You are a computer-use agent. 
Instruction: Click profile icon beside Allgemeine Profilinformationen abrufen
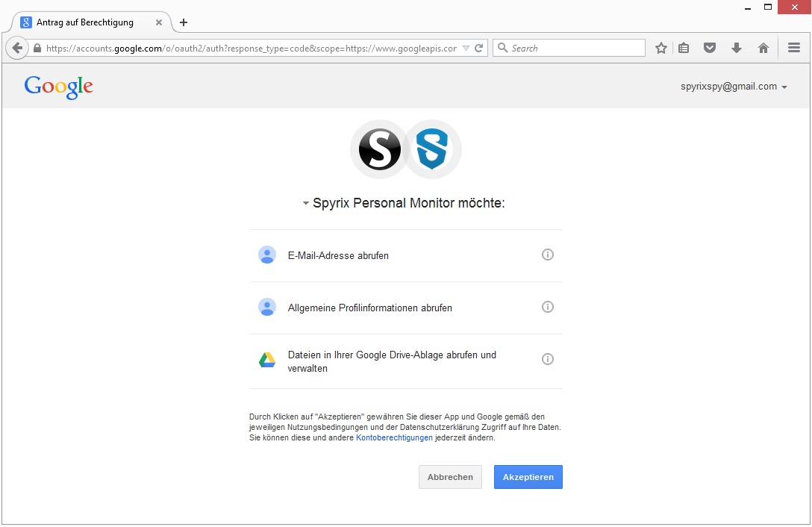pos(267,308)
